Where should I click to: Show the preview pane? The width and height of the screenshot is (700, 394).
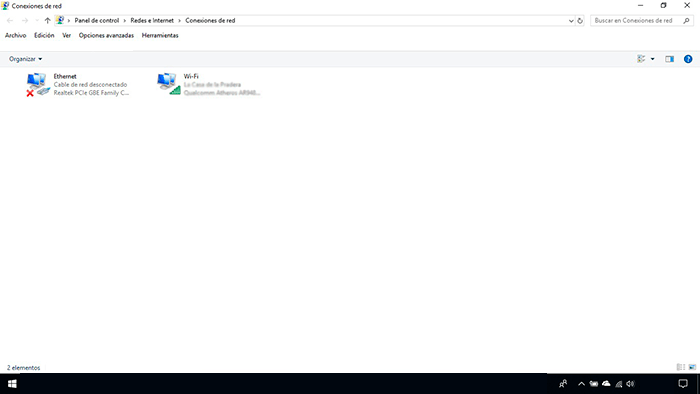669,59
